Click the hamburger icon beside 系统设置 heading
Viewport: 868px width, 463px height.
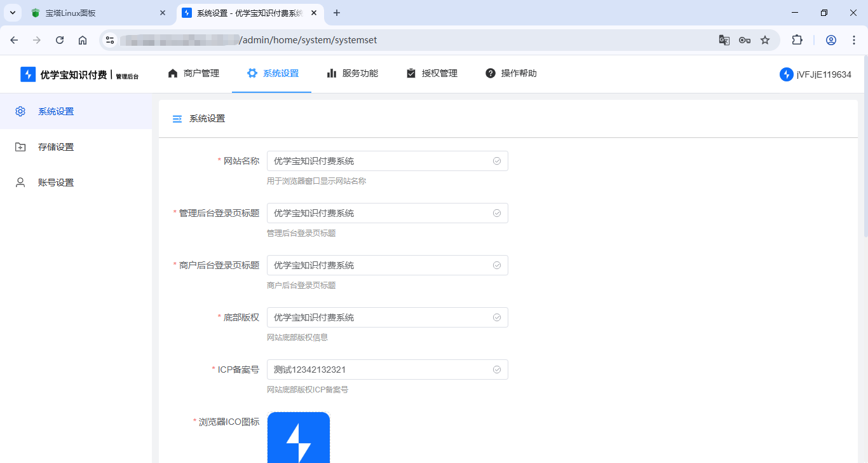(177, 118)
